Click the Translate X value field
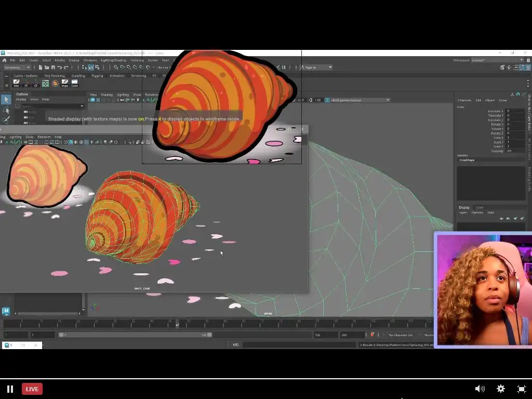Screen dimensions: 532x399 tap(515, 111)
